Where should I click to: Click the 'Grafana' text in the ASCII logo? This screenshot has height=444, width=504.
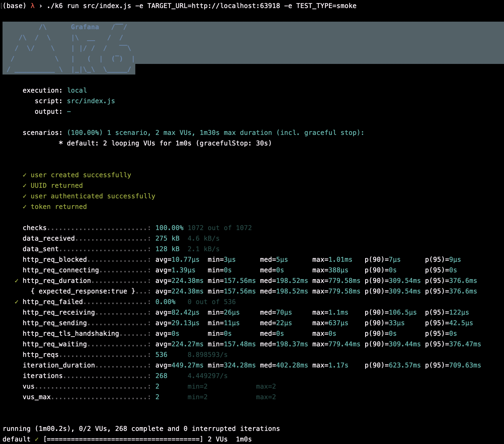pos(85,27)
